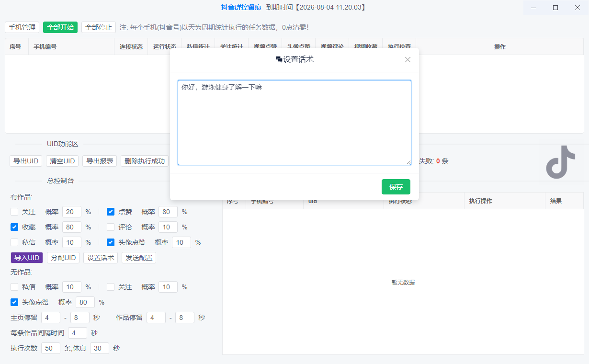Minimize the application window
Image resolution: width=589 pixels, height=364 pixels.
(x=534, y=8)
